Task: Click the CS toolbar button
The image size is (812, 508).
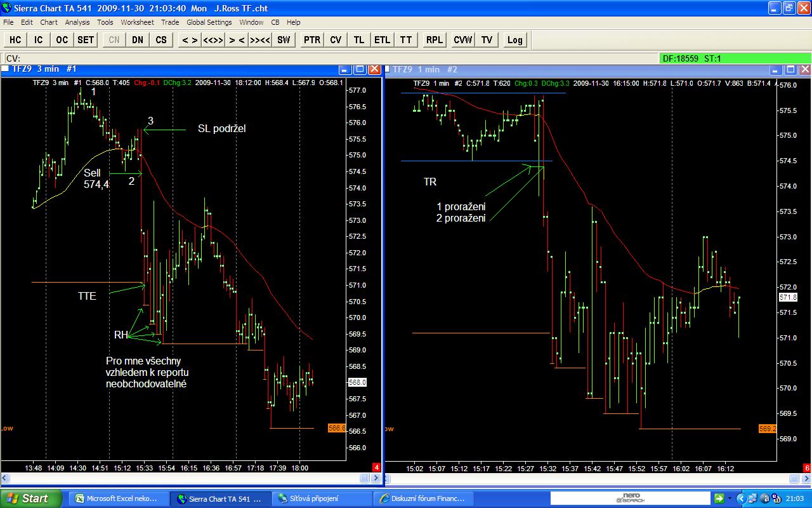Action: (x=161, y=40)
